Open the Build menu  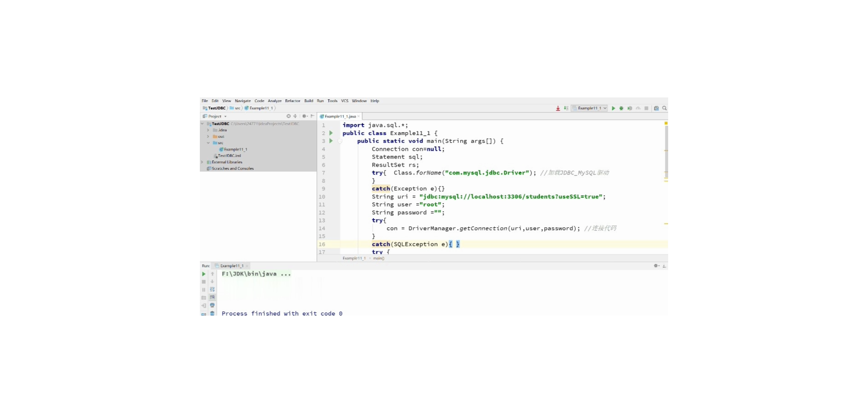pyautogui.click(x=309, y=101)
